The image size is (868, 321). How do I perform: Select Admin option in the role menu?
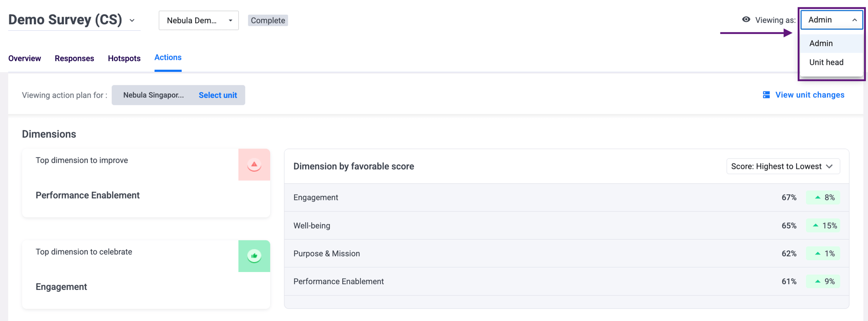click(821, 43)
